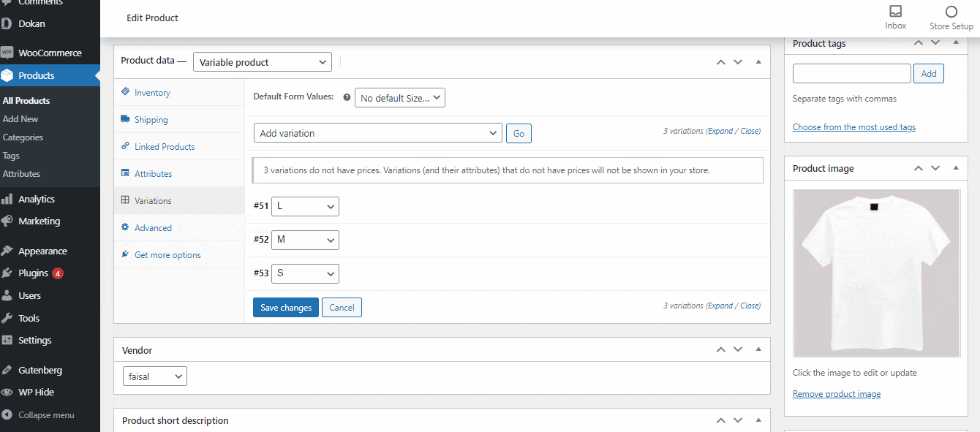The height and width of the screenshot is (432, 980).
Task: Click the Shipping truck icon
Action: 125,119
